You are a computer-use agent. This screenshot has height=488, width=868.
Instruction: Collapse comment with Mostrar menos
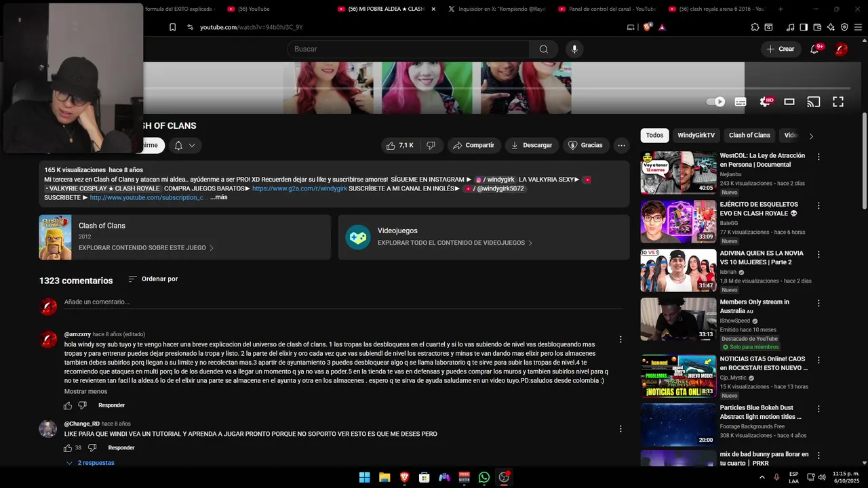pyautogui.click(x=85, y=391)
